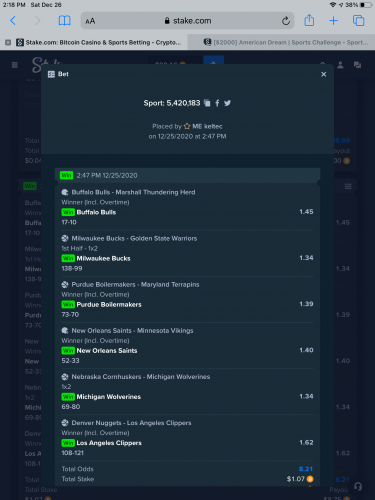The height and width of the screenshot is (500, 375).
Task: Open the Safari share sheet icon
Action: 309,20
